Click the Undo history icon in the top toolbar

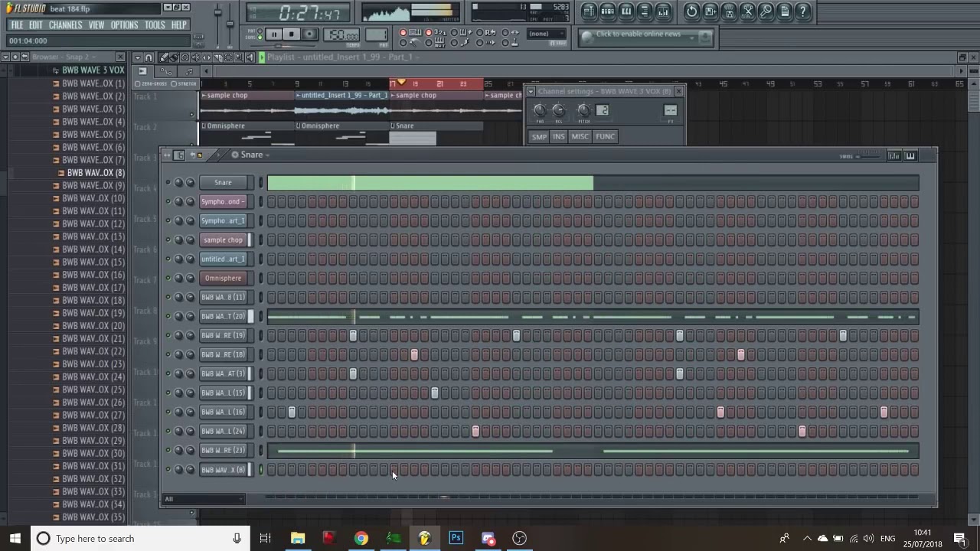(x=691, y=11)
